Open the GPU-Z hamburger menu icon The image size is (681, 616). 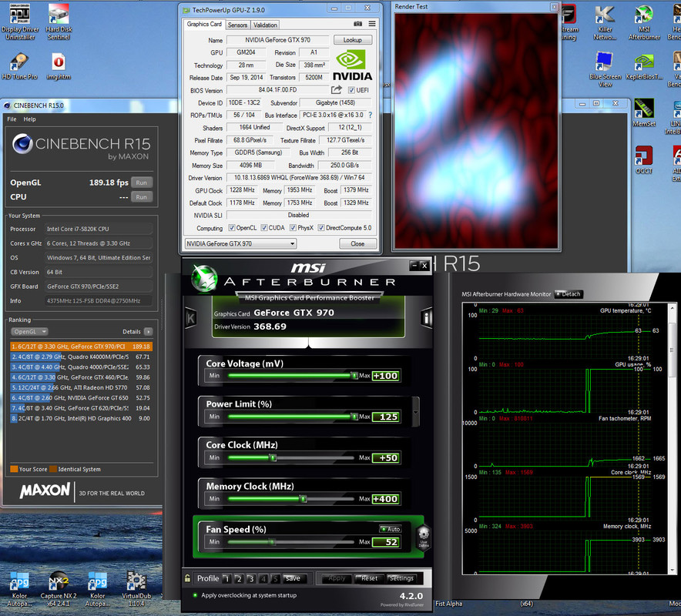tap(372, 24)
